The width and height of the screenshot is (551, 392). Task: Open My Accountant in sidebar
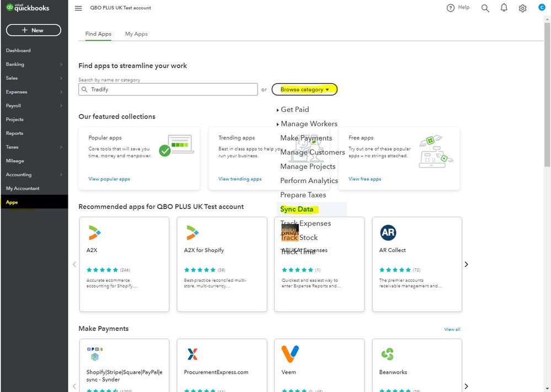click(23, 188)
